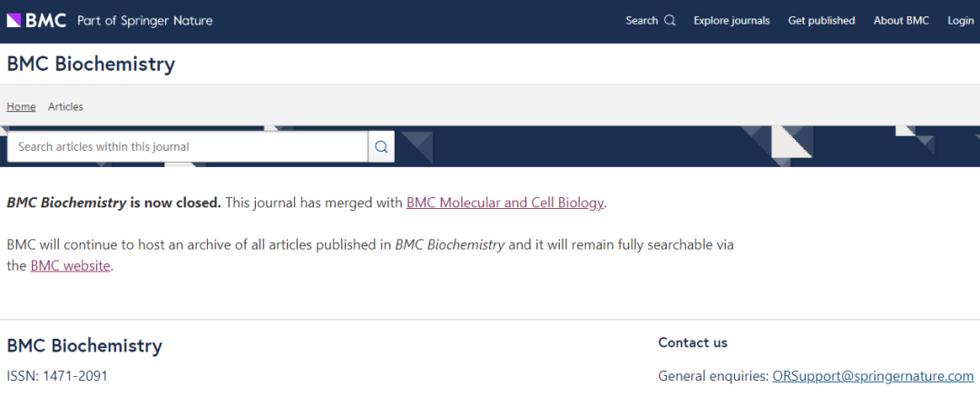Go to Get published page

821,21
